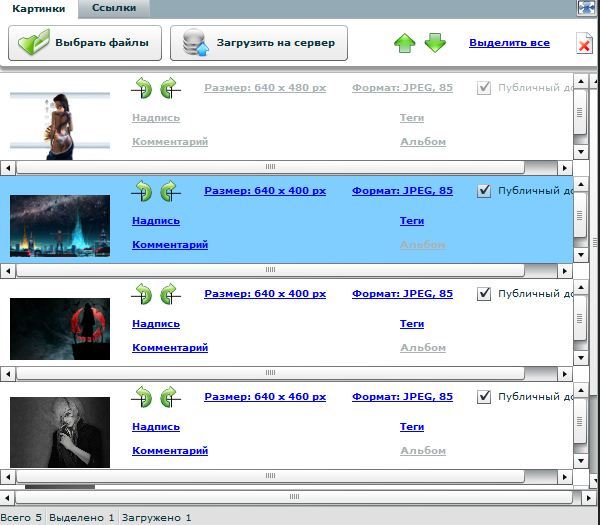Viewport: 600px width, 525px height.
Task: Select the red moon silhouette thumbnail
Action: click(x=60, y=329)
